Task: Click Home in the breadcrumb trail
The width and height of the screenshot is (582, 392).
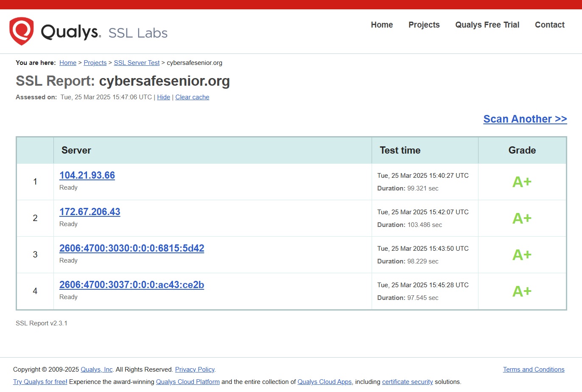Action: point(67,62)
